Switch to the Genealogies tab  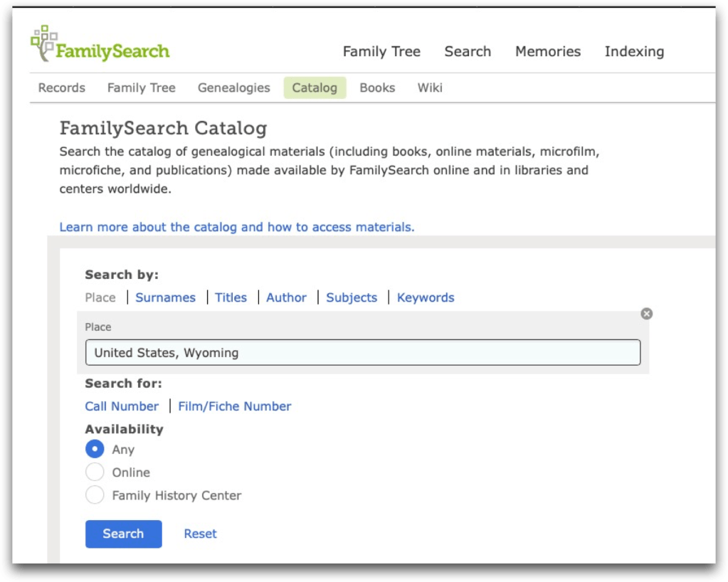pyautogui.click(x=233, y=88)
